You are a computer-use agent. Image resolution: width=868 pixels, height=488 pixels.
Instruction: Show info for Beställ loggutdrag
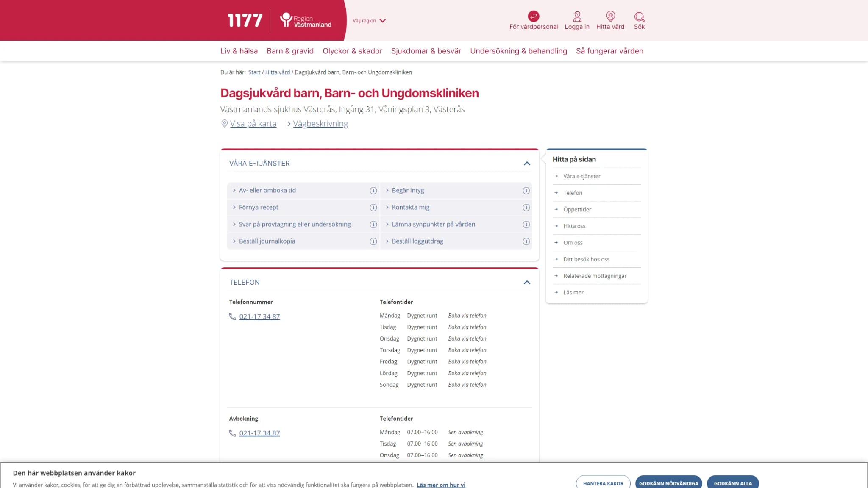pos(526,241)
